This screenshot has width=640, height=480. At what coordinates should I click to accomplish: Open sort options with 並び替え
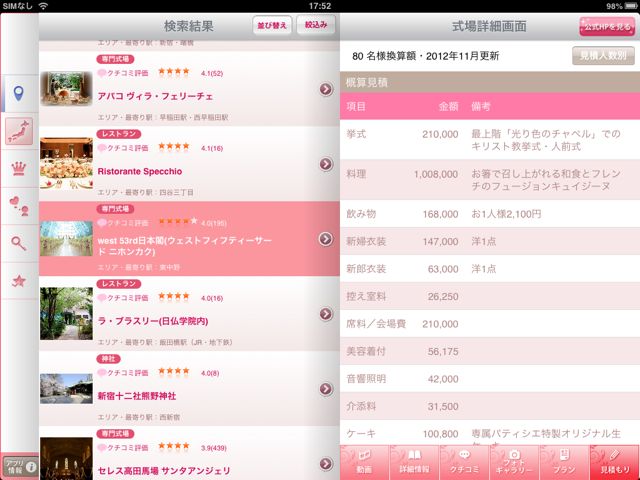point(272,25)
